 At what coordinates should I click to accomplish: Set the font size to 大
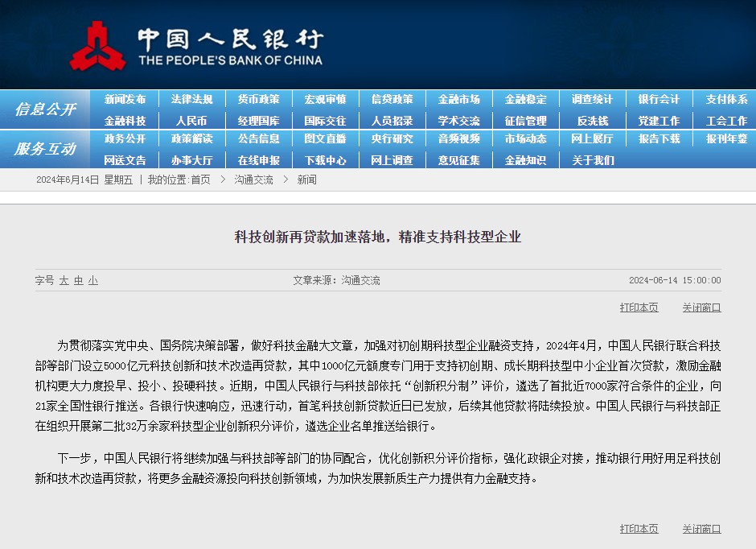(x=64, y=281)
